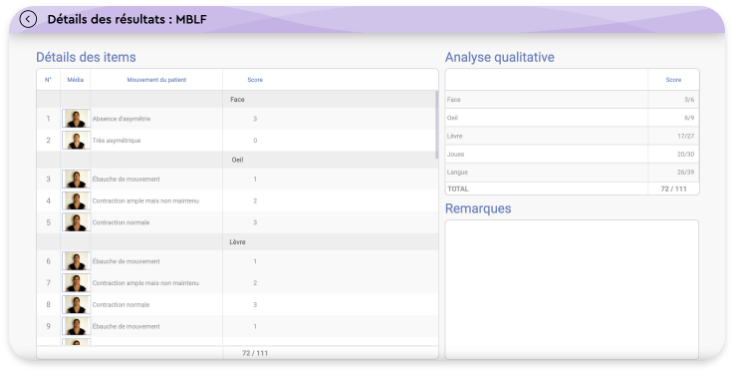Click the Détails des items heading
This screenshot has height=373, width=734.
point(86,57)
